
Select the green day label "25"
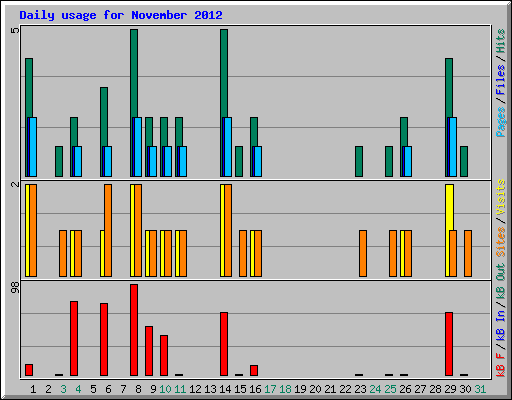click(x=390, y=389)
